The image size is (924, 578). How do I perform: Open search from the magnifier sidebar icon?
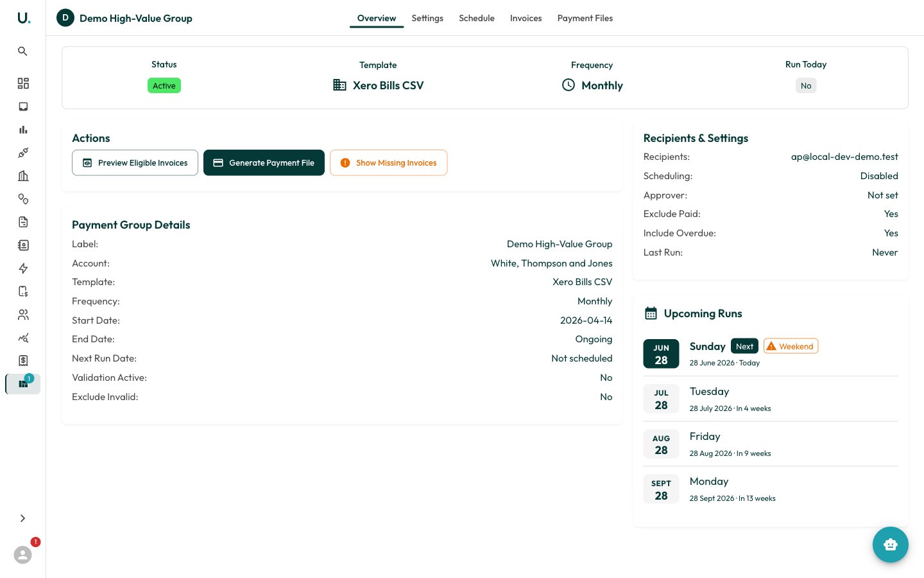coord(22,51)
